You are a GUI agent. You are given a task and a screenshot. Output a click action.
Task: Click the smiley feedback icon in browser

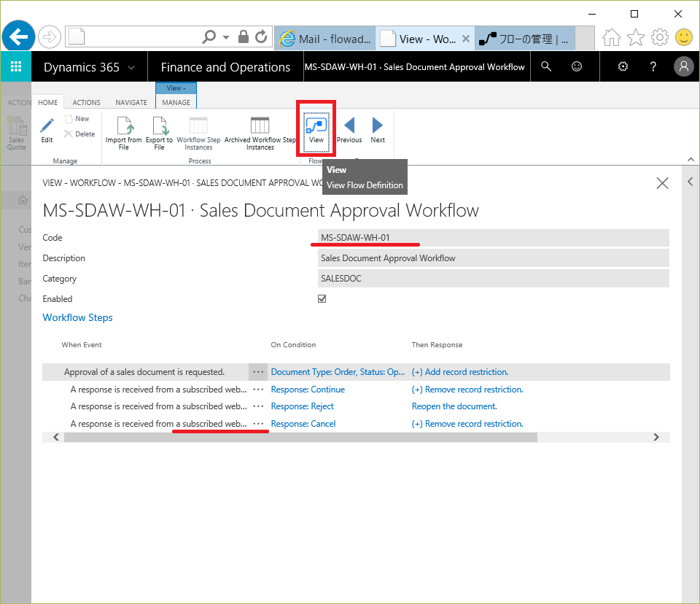click(x=683, y=37)
